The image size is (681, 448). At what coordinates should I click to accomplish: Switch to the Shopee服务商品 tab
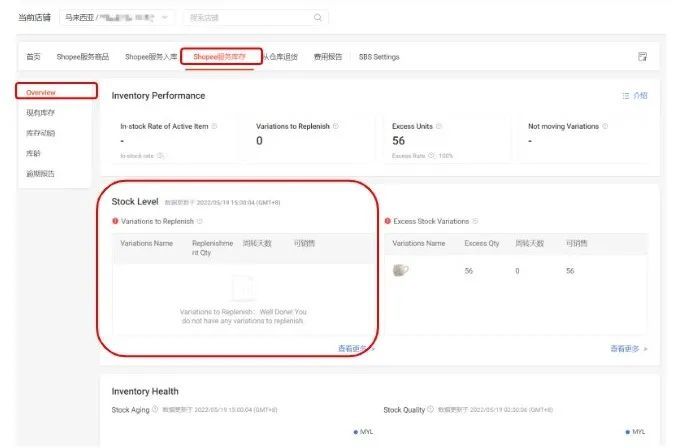click(83, 57)
